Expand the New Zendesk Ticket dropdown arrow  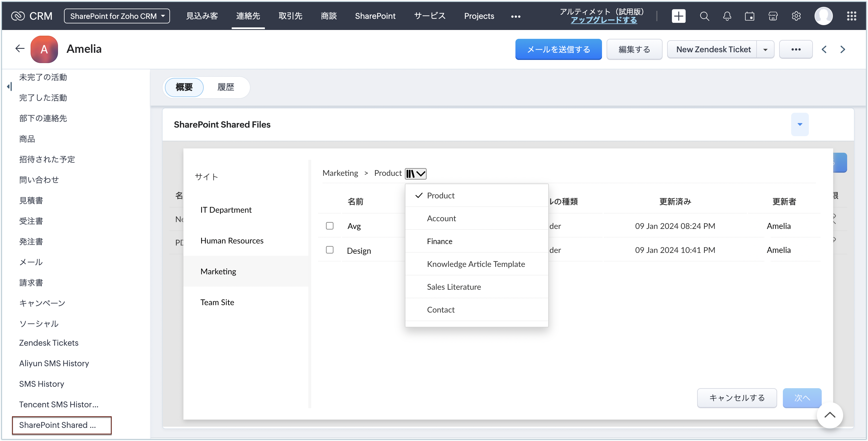(765, 49)
